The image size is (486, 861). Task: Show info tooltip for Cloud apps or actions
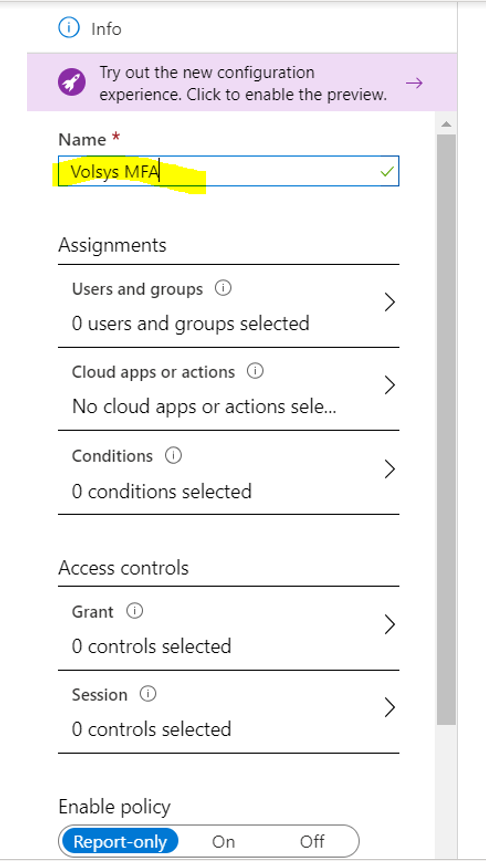(255, 372)
